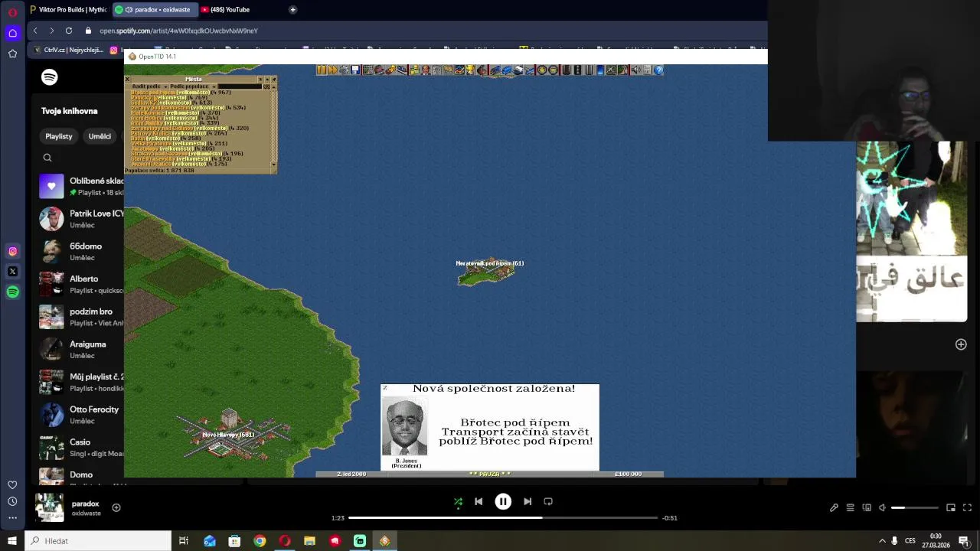Select the paradox oxidwaste Spotify tab

tap(155, 9)
